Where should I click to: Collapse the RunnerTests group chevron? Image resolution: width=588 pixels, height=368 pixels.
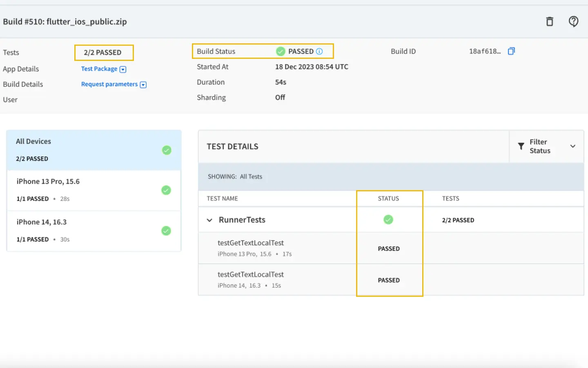click(209, 220)
